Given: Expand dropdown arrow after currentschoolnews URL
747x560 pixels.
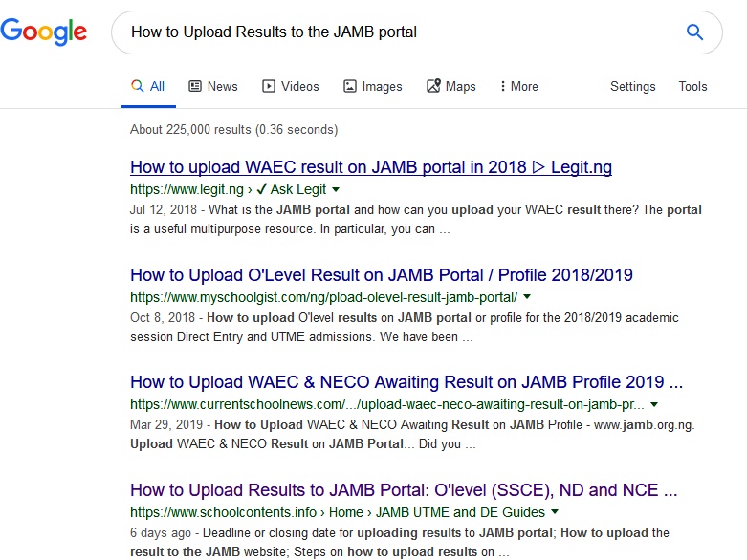Looking at the screenshot, I should pyautogui.click(x=654, y=404).
